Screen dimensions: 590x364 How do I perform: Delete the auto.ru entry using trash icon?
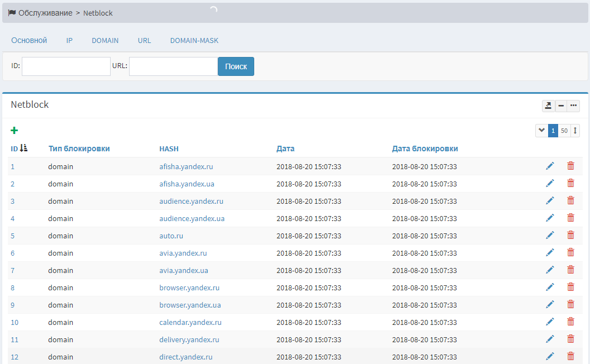coord(570,235)
